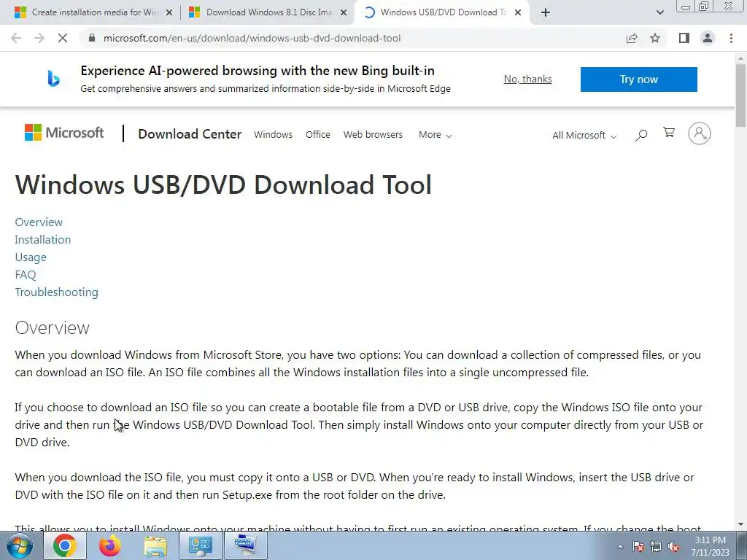Viewport: 747px width, 560px height.
Task: Jump to the Troubleshooting section link
Action: point(57,292)
